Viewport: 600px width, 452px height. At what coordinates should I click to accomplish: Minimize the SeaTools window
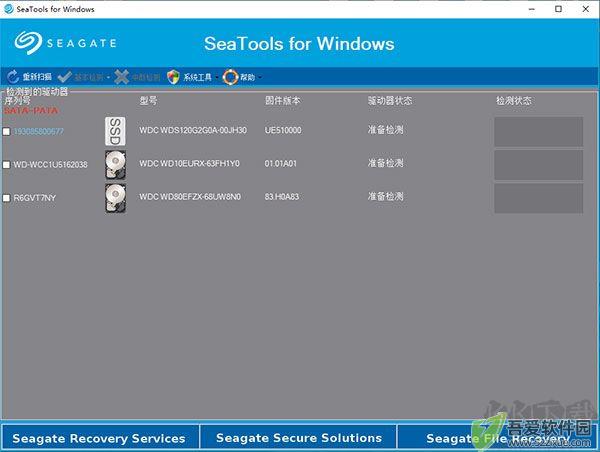click(532, 9)
